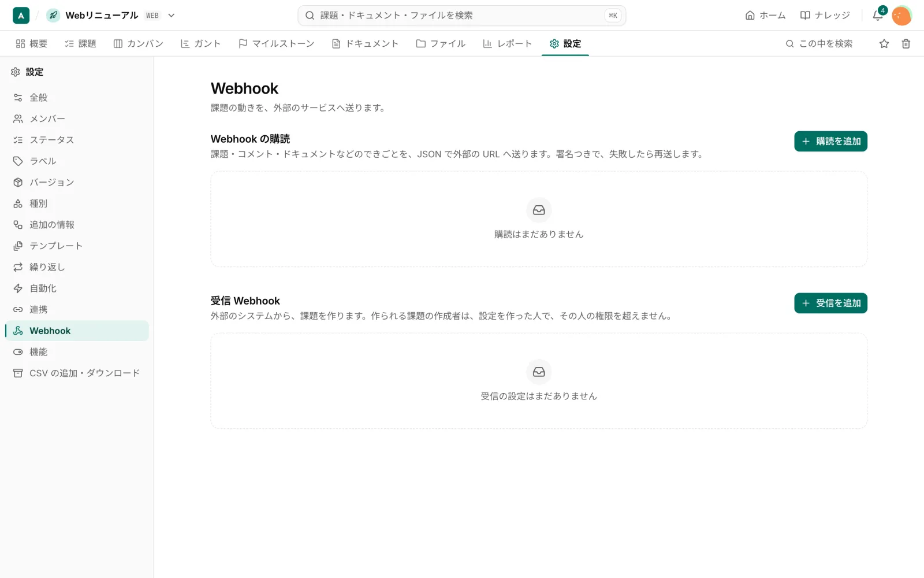The image size is (924, 578).
Task: Click 受信を追加 button
Action: [830, 303]
